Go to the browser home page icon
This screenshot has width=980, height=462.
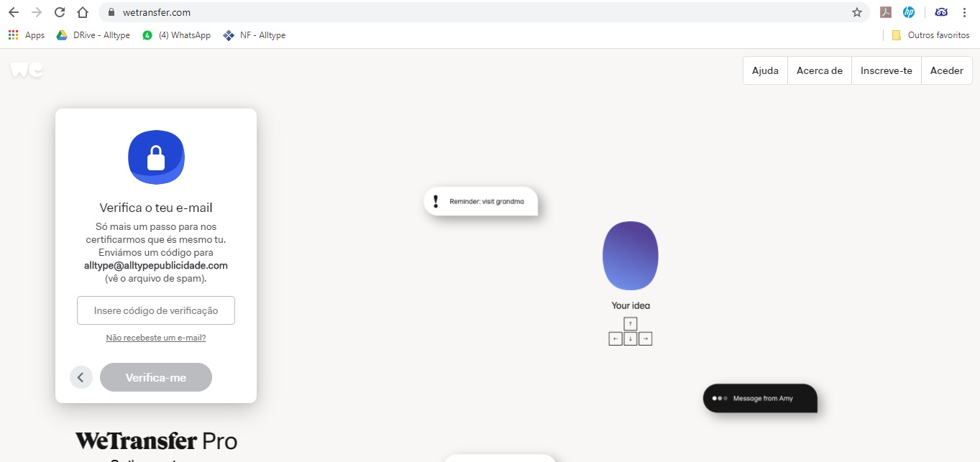click(x=83, y=12)
